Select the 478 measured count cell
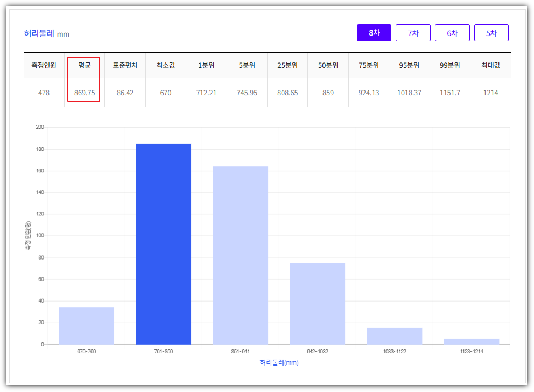The width and height of the screenshot is (534, 392). point(44,93)
